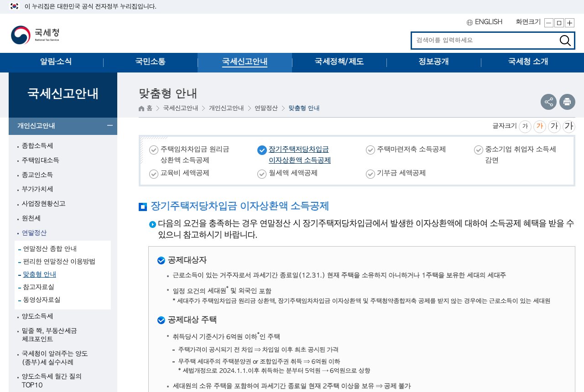Click the search input field

click(485, 41)
